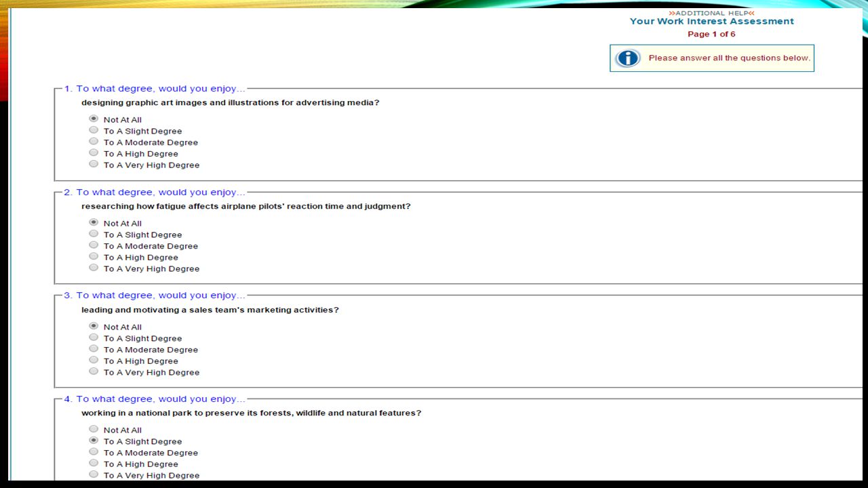Image resolution: width=868 pixels, height=488 pixels.
Task: Select To A High Degree for question 1
Action: [94, 153]
